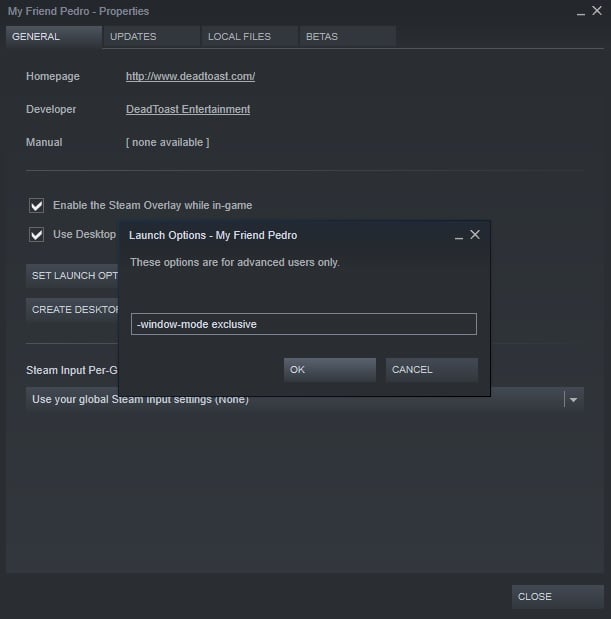Open the deadtoast.com homepage link
The width and height of the screenshot is (611, 619).
(x=190, y=76)
